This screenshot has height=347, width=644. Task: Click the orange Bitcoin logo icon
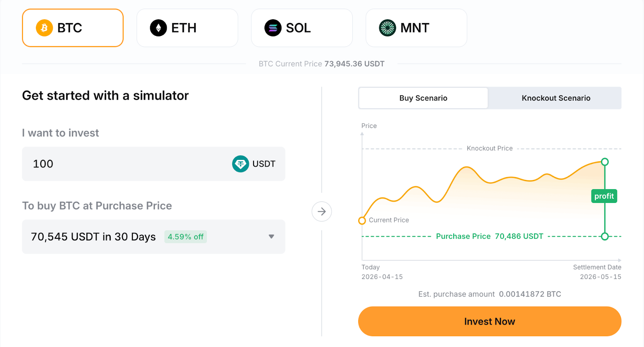tap(44, 28)
